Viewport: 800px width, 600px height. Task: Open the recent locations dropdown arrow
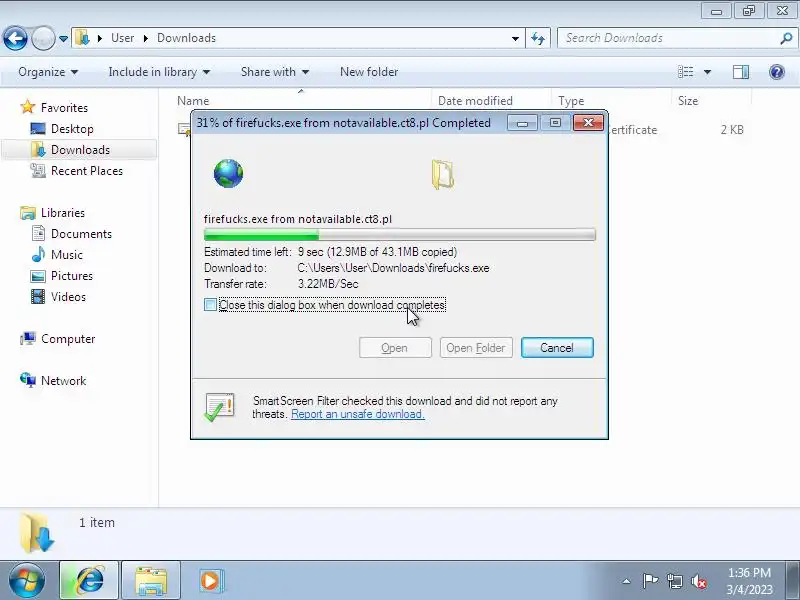[63, 39]
